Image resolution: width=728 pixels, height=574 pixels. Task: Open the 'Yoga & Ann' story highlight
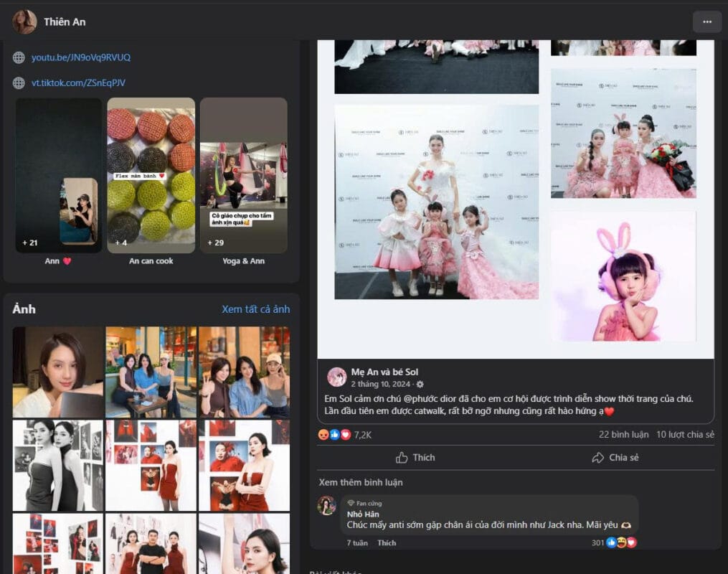tap(243, 176)
